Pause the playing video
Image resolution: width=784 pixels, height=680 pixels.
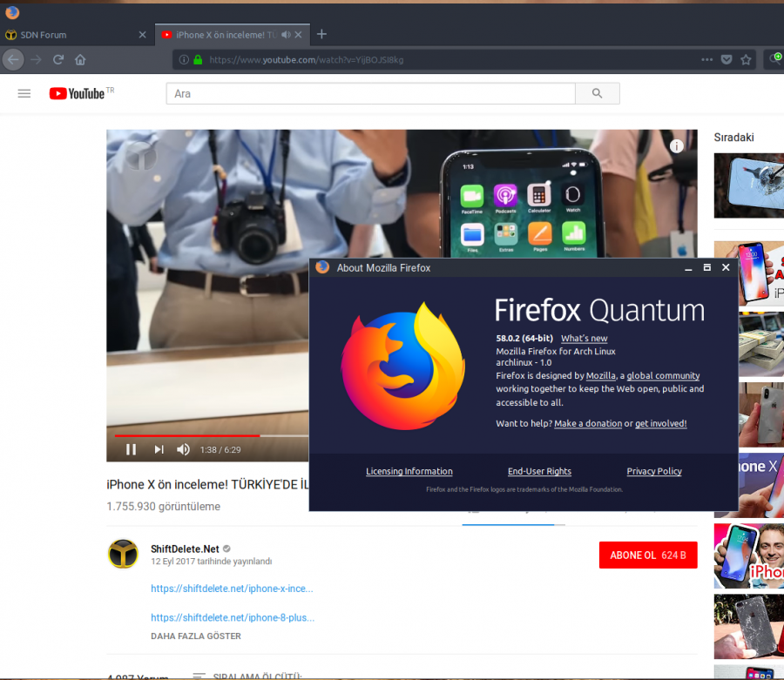click(131, 449)
